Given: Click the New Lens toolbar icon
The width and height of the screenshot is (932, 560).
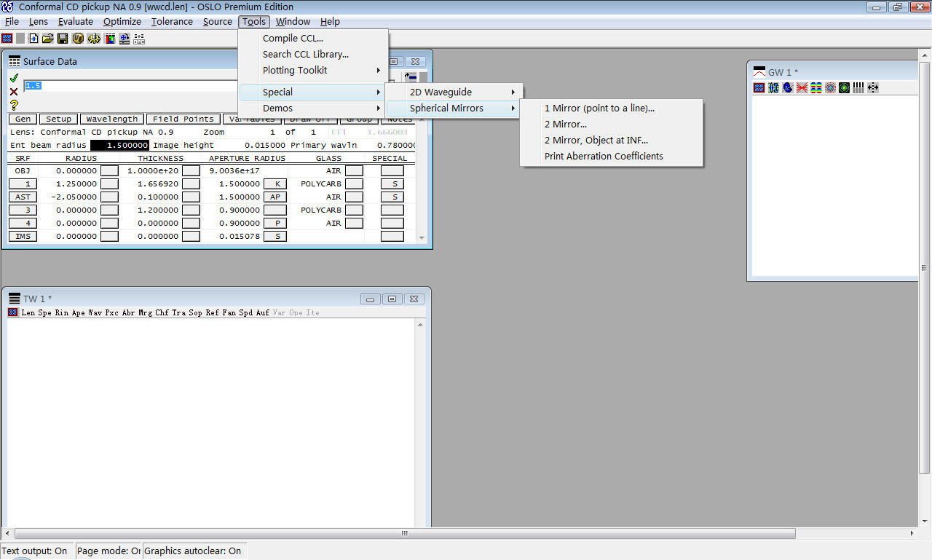Looking at the screenshot, I should pos(33,38).
